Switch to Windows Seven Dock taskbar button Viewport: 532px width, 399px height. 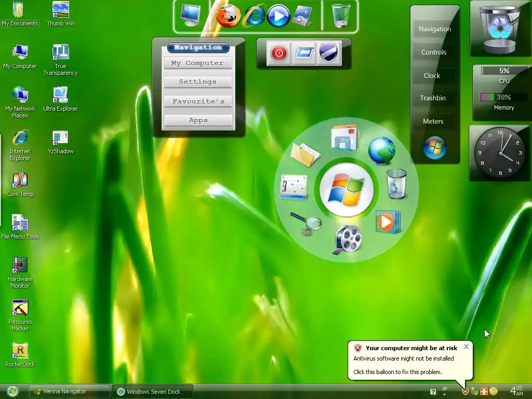(x=153, y=392)
